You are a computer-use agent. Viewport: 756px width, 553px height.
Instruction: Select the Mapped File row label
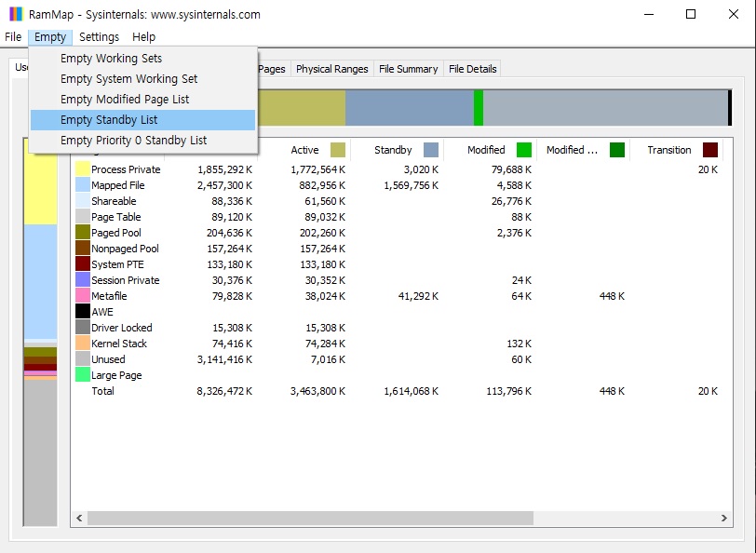[118, 185]
